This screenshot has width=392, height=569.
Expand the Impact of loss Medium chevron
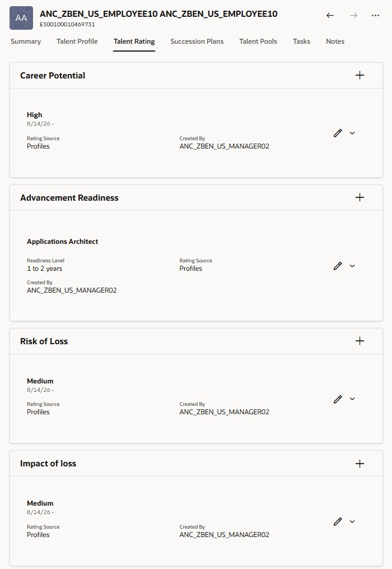[x=352, y=522]
